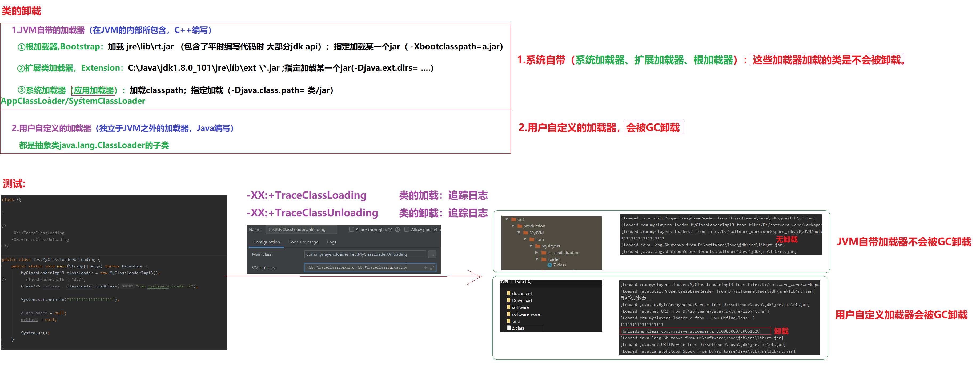Click the Z.class class file icon in tree
The width and height of the screenshot is (980, 368).
[549, 265]
